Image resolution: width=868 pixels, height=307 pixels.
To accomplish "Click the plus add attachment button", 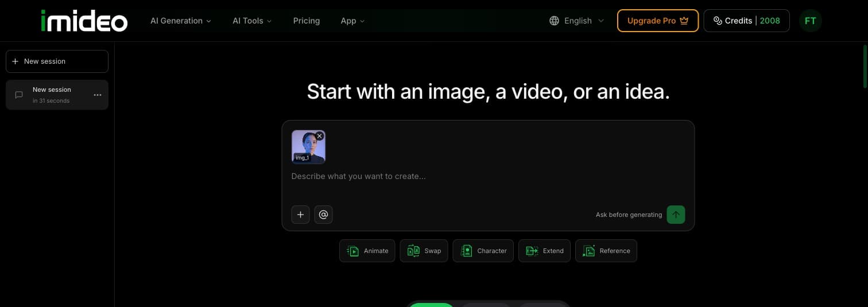I will tap(300, 215).
